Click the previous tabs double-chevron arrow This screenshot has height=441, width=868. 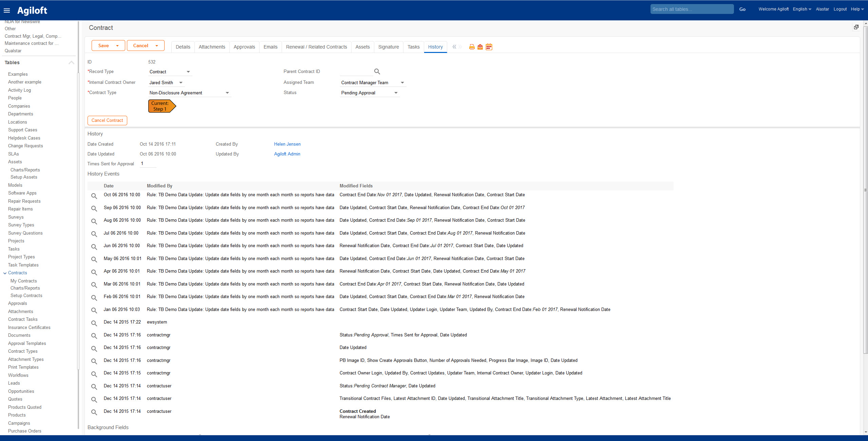[454, 47]
